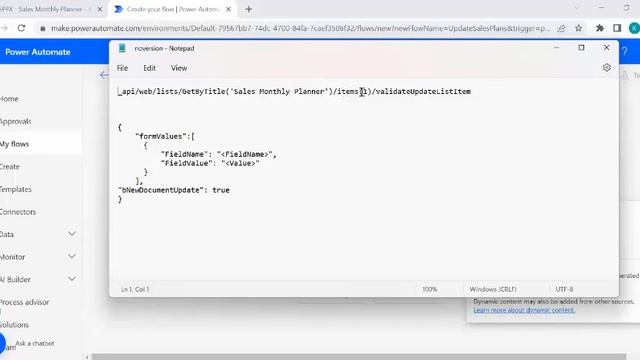640x360 pixels.
Task: Open Templates in the sidebar
Action: tap(16, 189)
